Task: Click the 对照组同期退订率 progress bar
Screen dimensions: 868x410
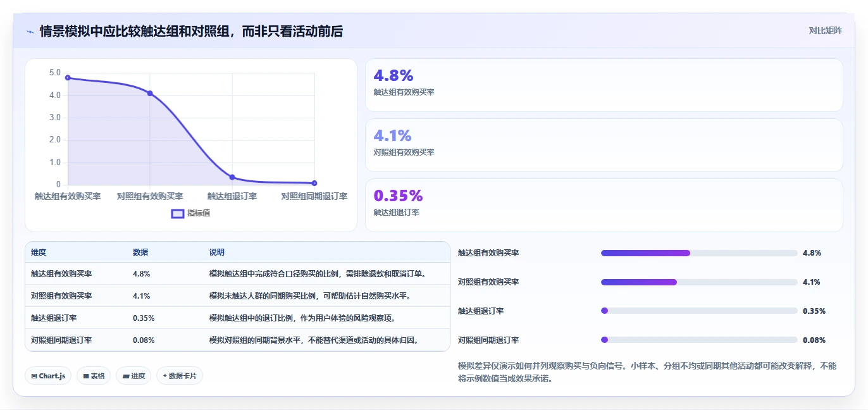Action: point(699,340)
